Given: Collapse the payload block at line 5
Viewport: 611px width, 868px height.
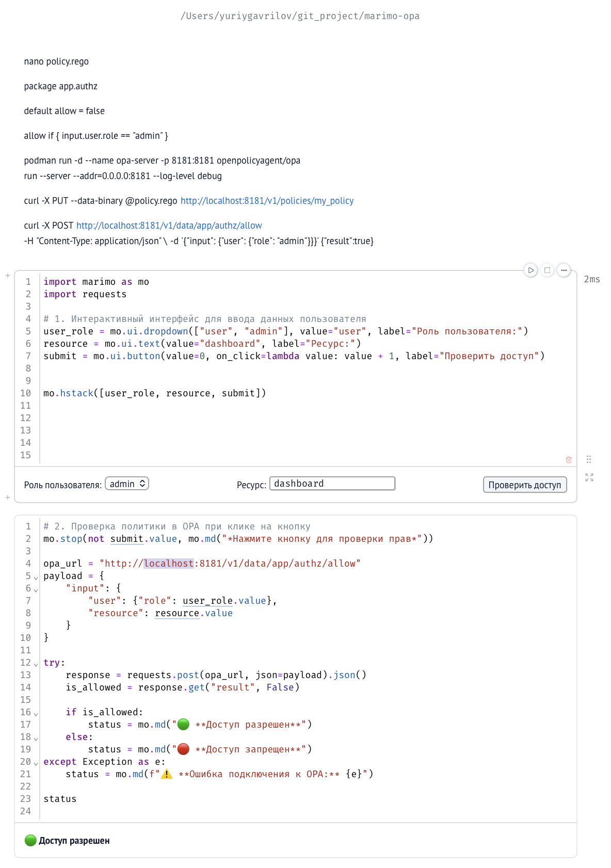Looking at the screenshot, I should point(36,577).
